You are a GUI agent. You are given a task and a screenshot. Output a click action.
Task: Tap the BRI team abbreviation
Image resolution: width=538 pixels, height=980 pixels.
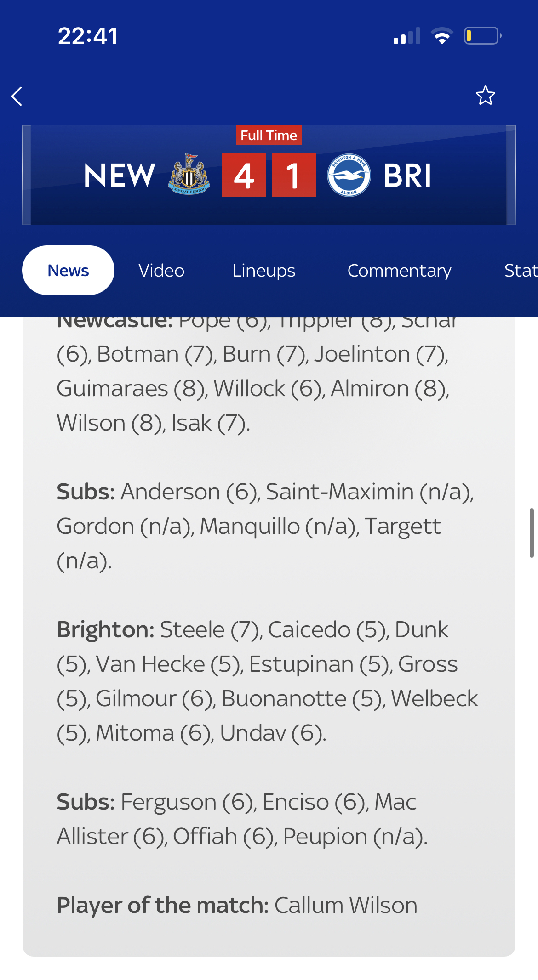click(407, 176)
